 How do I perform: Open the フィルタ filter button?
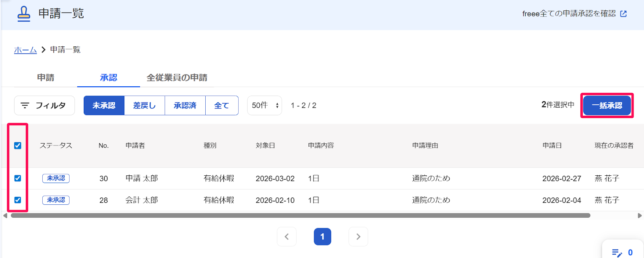[44, 105]
